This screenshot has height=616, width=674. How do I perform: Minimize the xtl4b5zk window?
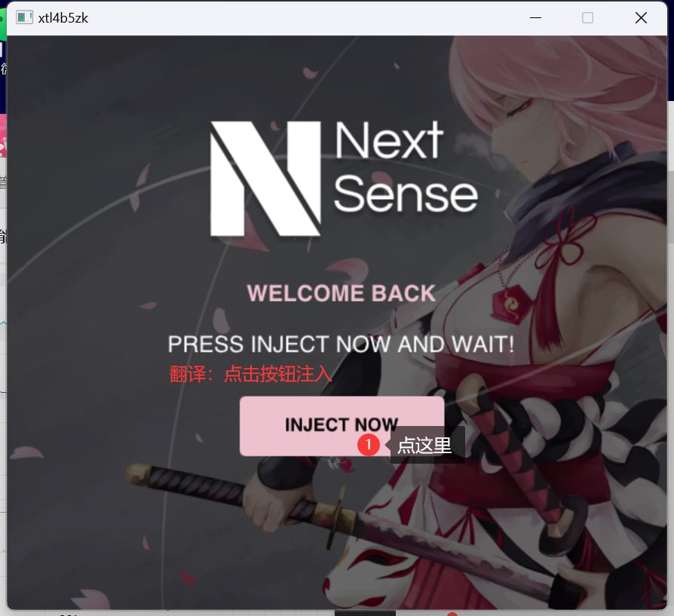(535, 17)
